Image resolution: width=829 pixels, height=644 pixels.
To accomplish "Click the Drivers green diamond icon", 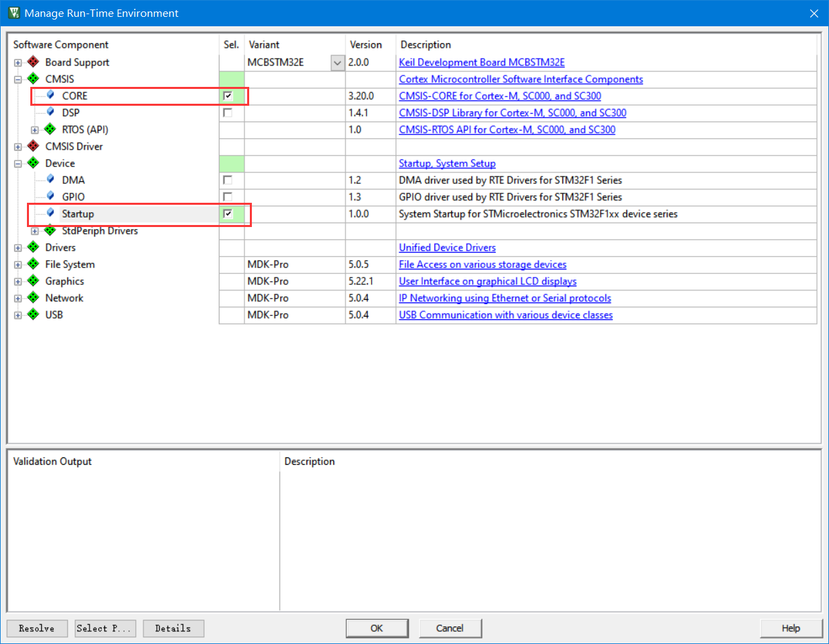I will (x=34, y=247).
